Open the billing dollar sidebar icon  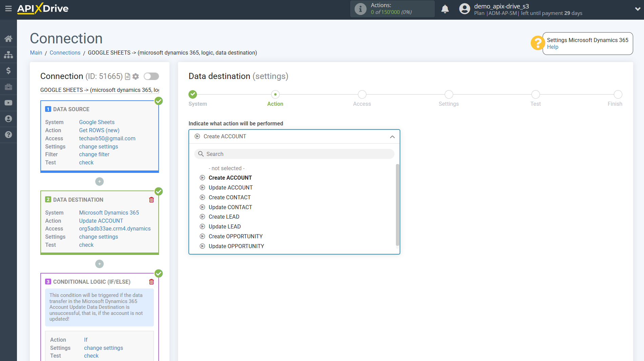tap(8, 71)
